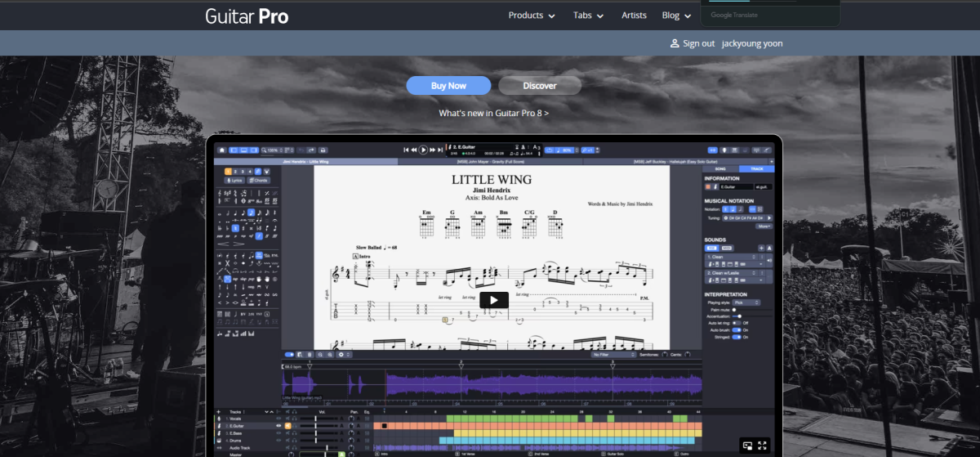Open What's new in Guitar Pro 8 link
The width and height of the screenshot is (980, 457).
[x=494, y=113]
